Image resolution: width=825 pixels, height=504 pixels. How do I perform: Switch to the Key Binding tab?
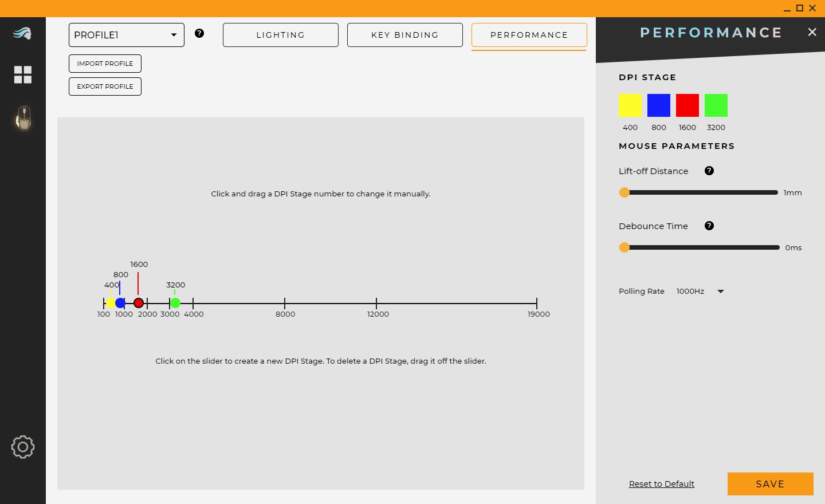[405, 35]
